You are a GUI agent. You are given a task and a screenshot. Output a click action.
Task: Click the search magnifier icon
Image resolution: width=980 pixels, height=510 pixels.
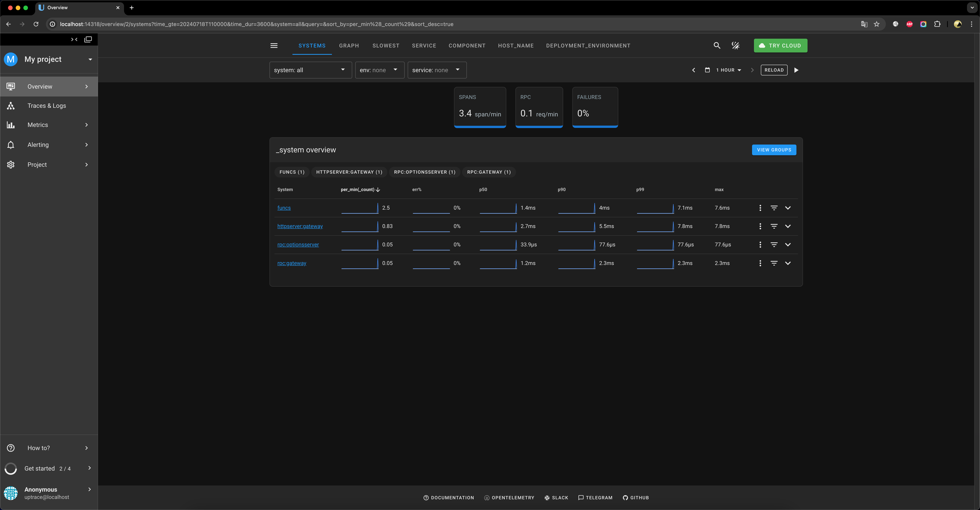pos(717,46)
